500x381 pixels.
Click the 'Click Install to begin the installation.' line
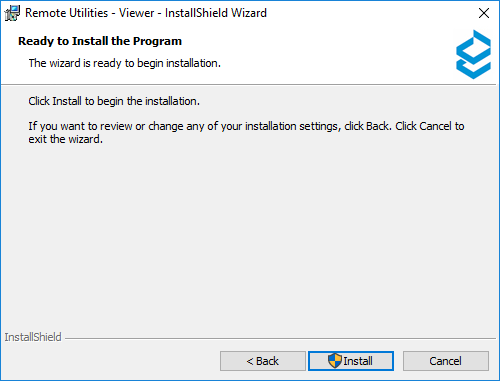(x=114, y=101)
